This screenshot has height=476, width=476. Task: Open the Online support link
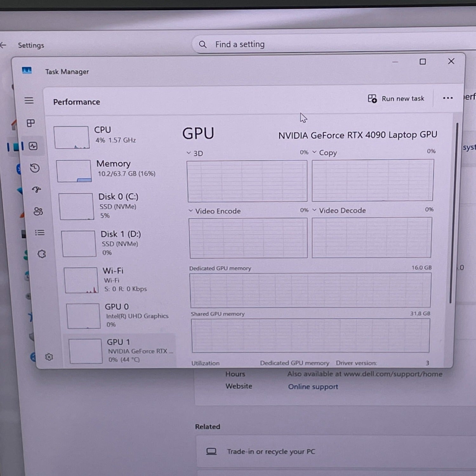pos(313,387)
